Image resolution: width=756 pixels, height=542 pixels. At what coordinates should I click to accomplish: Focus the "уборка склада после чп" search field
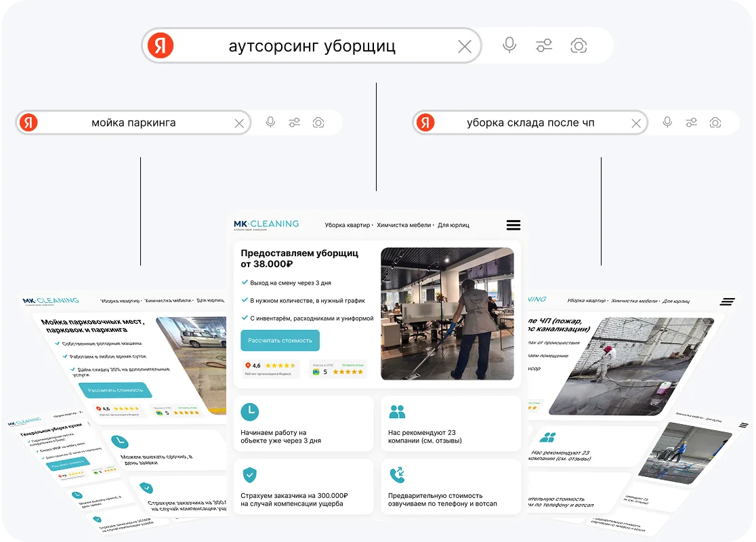point(530,123)
